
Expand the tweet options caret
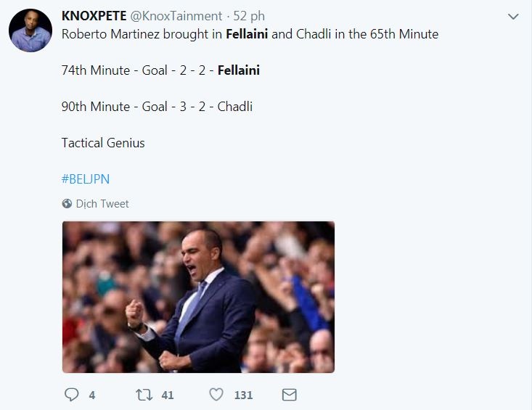point(513,16)
